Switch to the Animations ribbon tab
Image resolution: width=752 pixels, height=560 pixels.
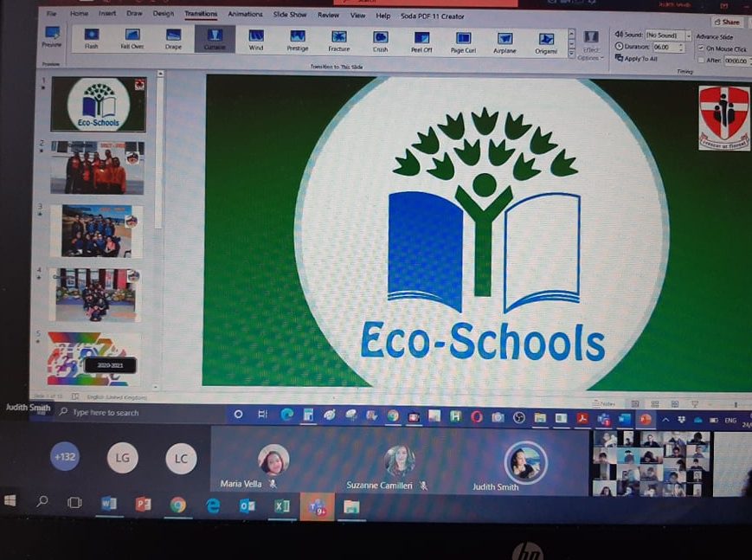(245, 15)
